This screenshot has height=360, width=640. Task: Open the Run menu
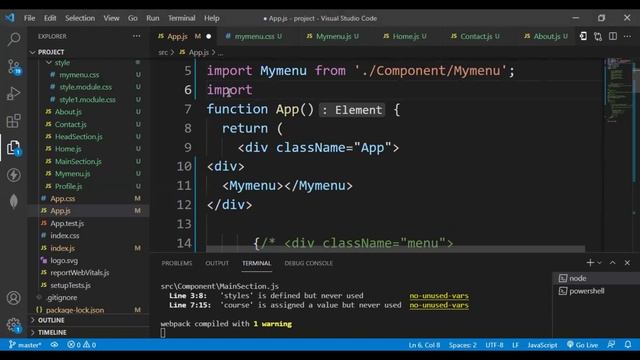point(153,18)
